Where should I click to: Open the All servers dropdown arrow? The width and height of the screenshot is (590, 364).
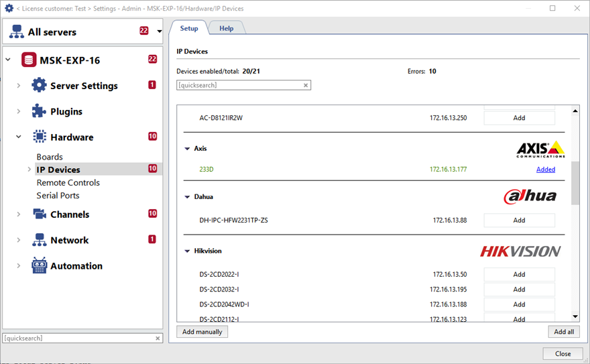click(x=159, y=32)
